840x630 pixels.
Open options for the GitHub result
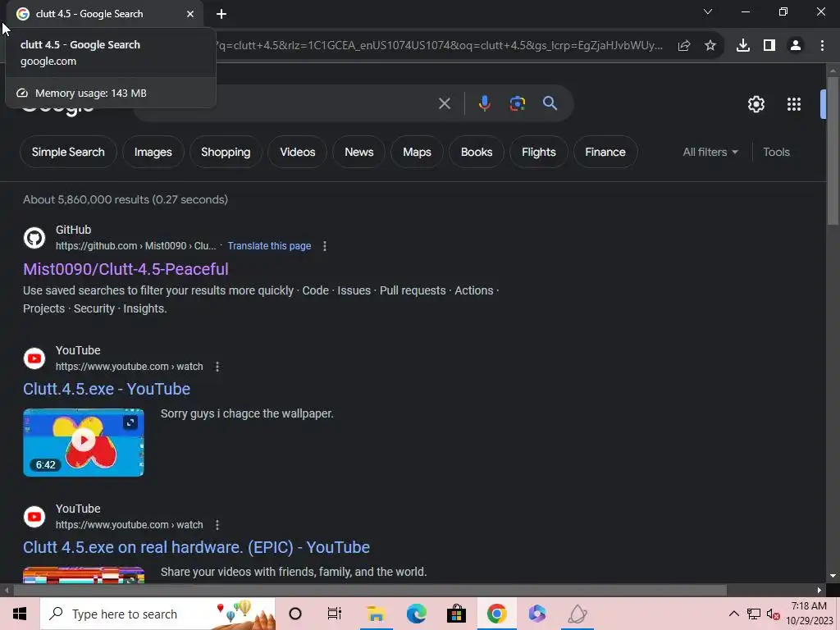(325, 246)
